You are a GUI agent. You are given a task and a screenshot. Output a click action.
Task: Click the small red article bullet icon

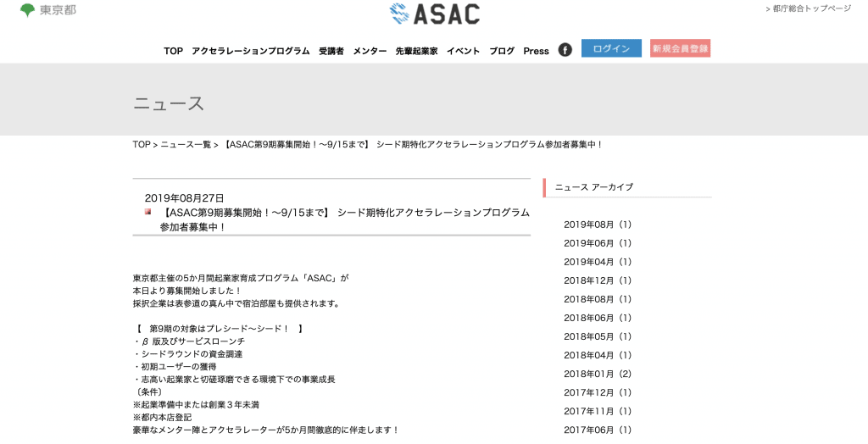click(x=147, y=212)
